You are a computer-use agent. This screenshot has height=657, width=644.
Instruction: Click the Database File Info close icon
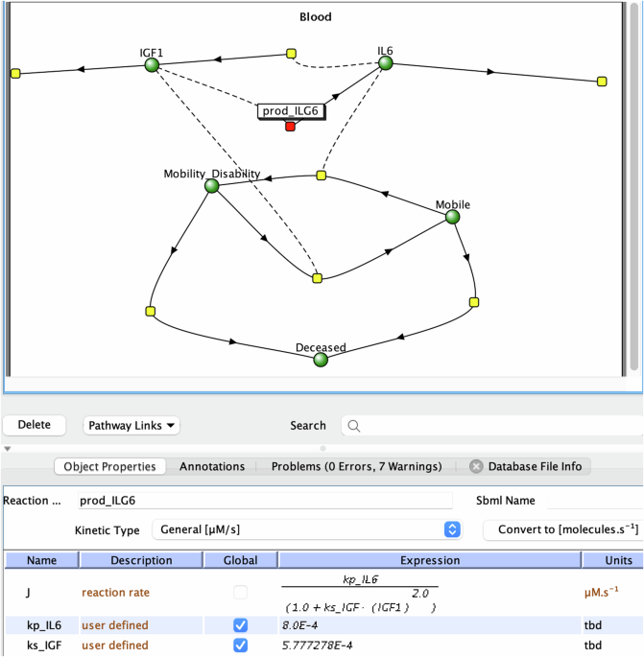click(x=476, y=467)
